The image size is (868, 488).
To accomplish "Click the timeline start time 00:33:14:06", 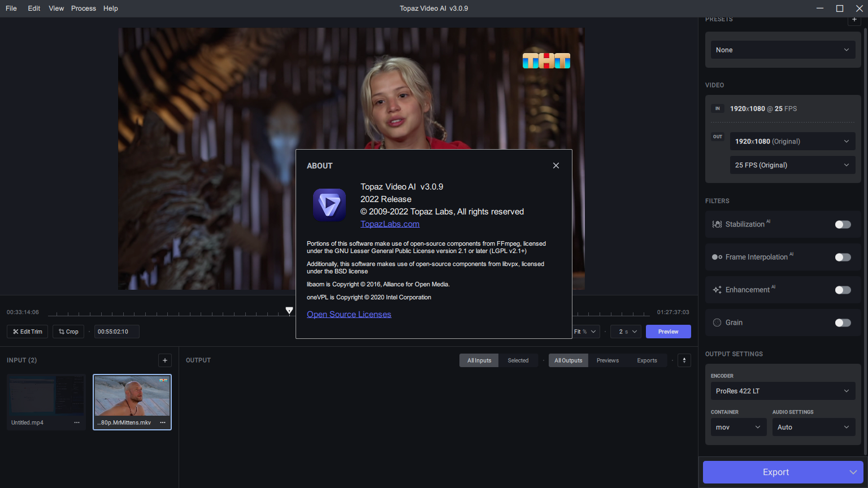I will coord(23,312).
